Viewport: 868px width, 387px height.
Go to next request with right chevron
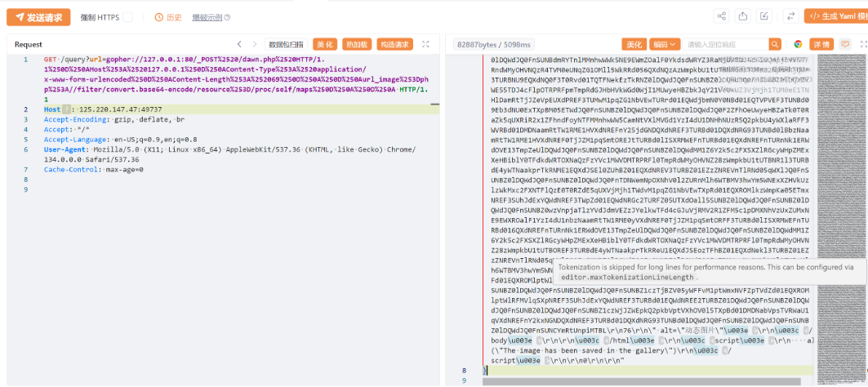pyautogui.click(x=256, y=44)
